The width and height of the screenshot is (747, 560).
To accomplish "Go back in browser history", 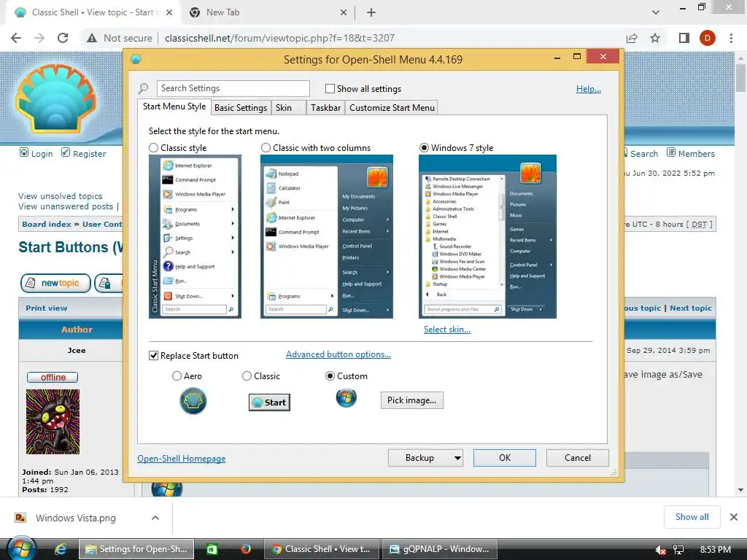I will pyautogui.click(x=16, y=38).
